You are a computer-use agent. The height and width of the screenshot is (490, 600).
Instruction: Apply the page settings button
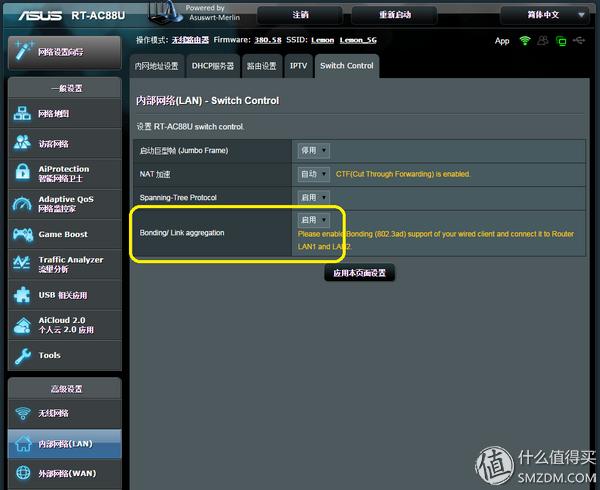pos(359,273)
